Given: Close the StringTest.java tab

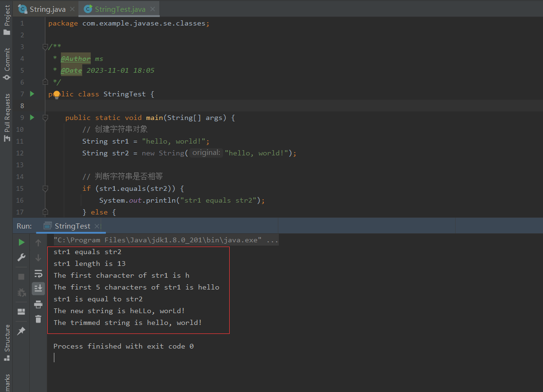Looking at the screenshot, I should pyautogui.click(x=153, y=9).
